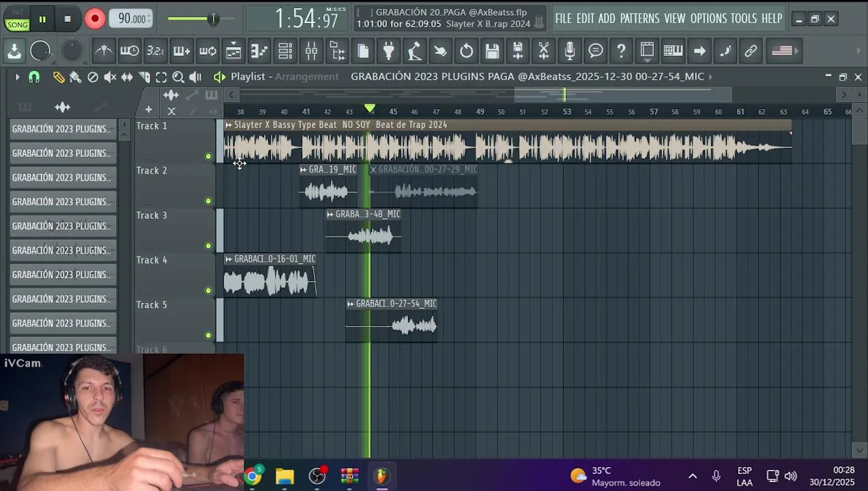Click the metronome icon
Screen dimensions: 868x491
pos(104,50)
